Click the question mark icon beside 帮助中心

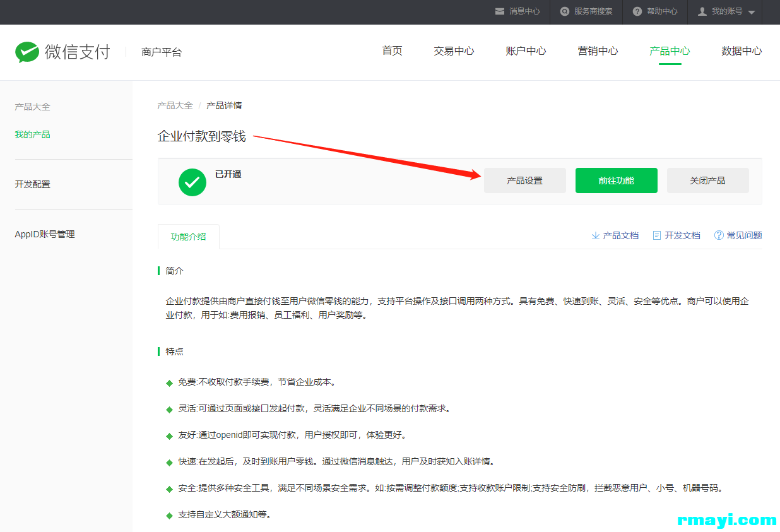[637, 11]
